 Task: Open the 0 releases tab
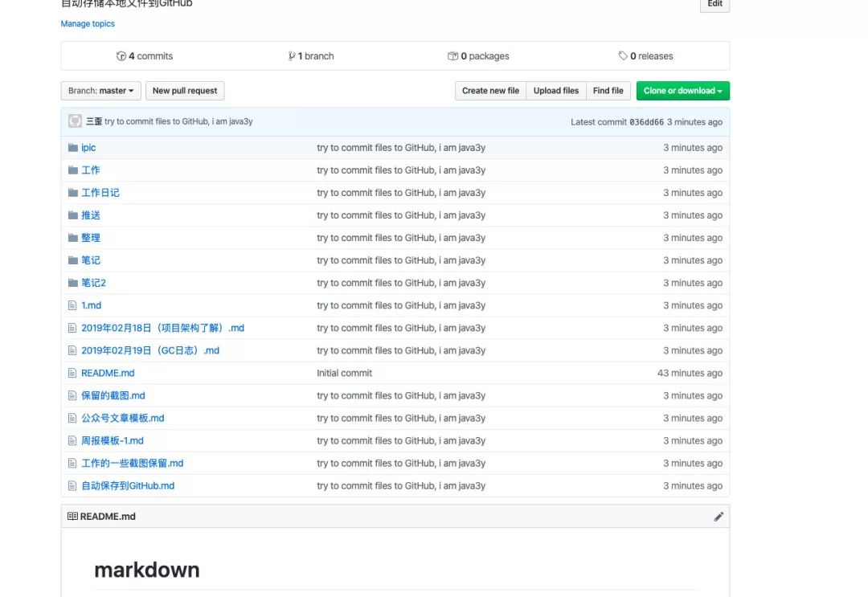click(645, 56)
